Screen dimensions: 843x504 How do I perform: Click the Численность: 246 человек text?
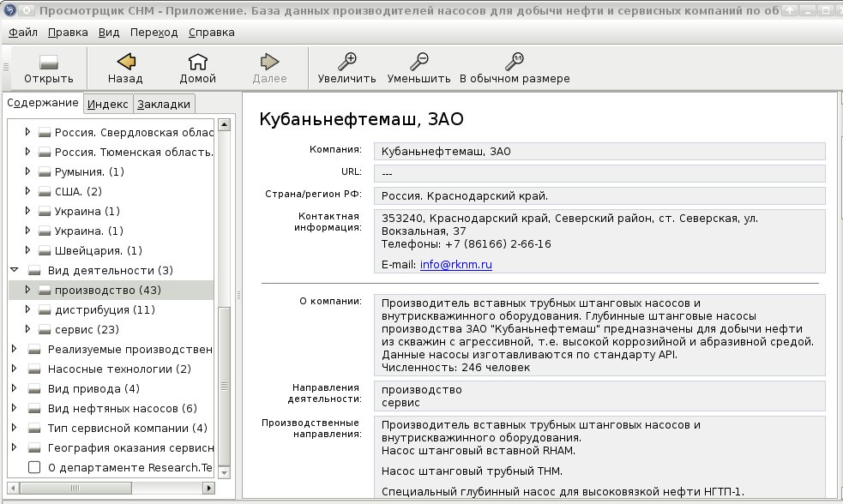455,368
